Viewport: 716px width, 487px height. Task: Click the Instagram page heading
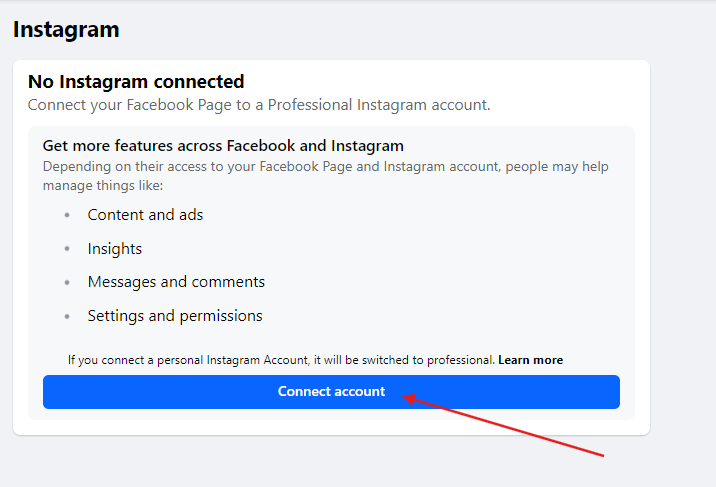click(66, 30)
